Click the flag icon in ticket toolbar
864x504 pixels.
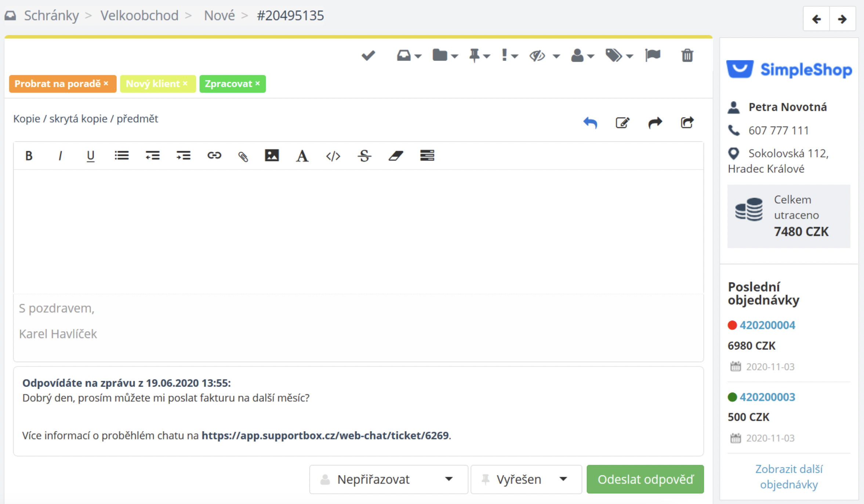click(653, 56)
